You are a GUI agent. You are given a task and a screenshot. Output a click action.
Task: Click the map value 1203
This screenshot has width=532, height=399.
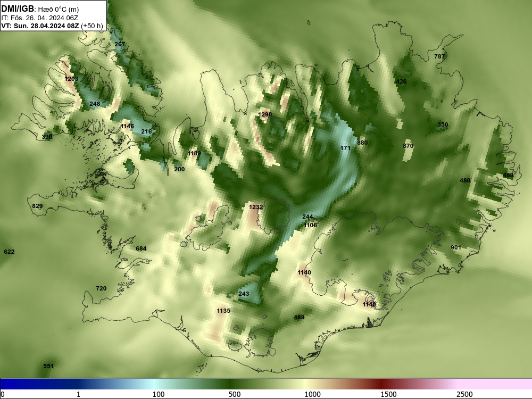(71, 79)
